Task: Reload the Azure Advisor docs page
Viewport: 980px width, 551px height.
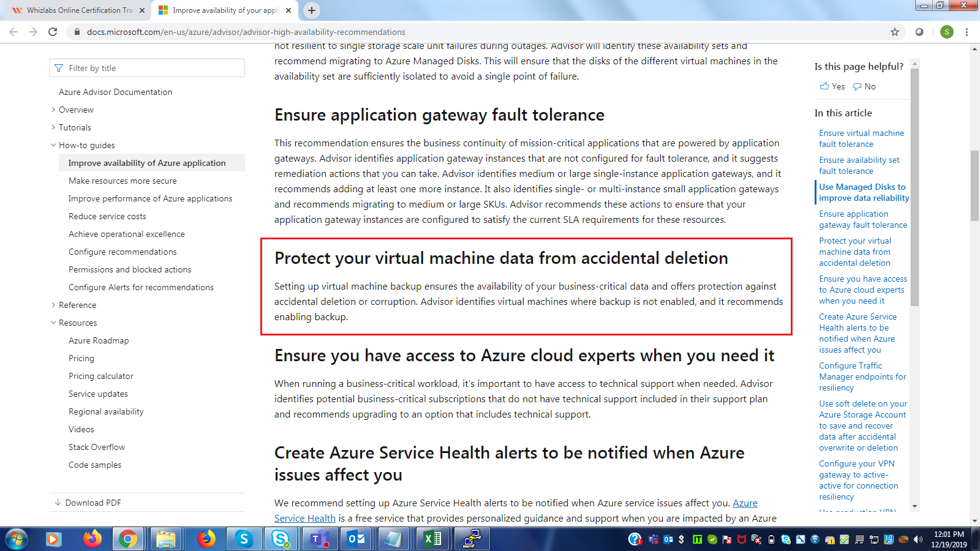Action: (x=53, y=32)
